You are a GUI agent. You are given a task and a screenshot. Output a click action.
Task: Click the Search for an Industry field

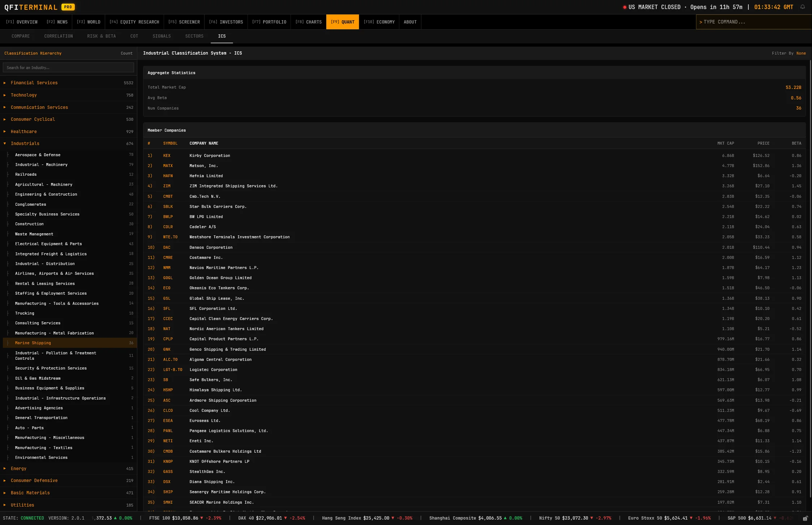pos(68,68)
